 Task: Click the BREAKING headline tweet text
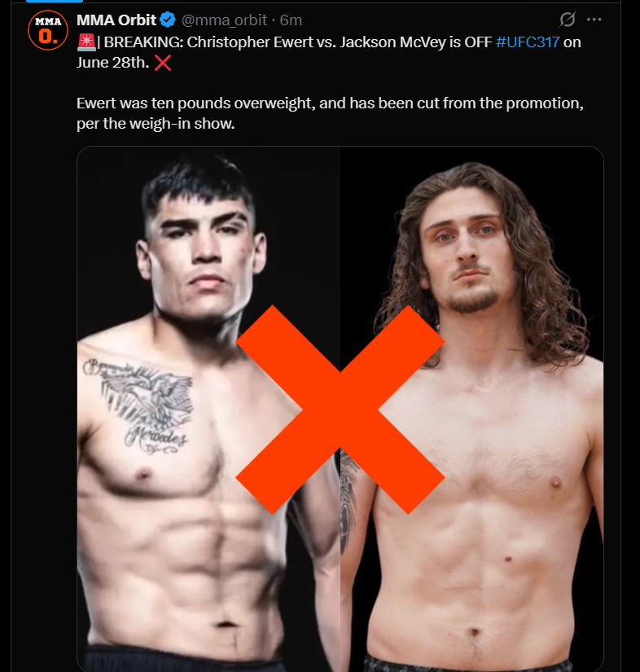[x=329, y=52]
